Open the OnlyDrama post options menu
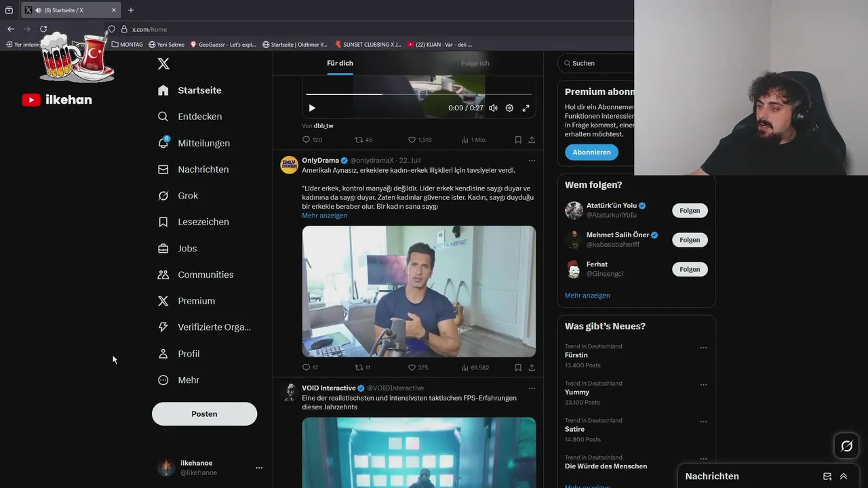The width and height of the screenshot is (868, 488). [x=532, y=161]
